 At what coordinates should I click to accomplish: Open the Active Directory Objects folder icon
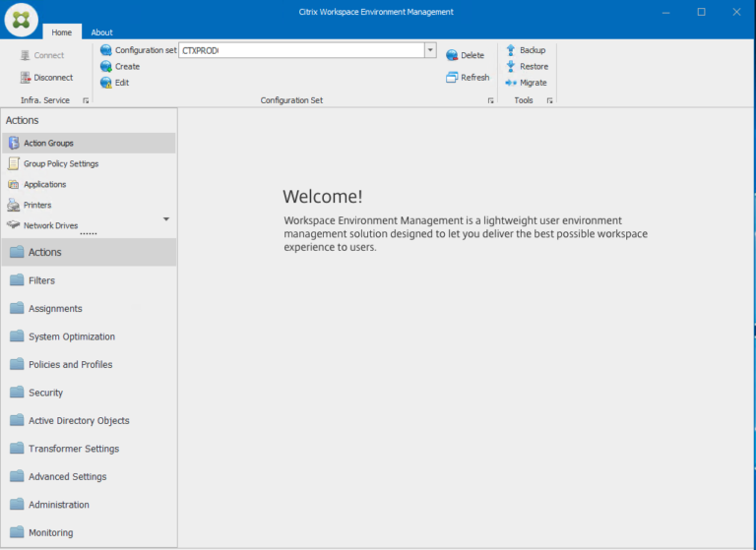point(17,420)
